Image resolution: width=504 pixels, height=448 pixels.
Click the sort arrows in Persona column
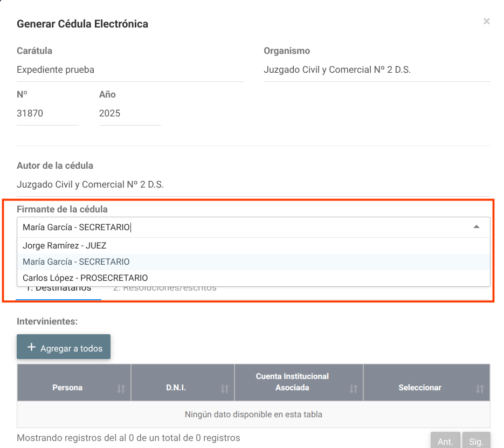(121, 389)
